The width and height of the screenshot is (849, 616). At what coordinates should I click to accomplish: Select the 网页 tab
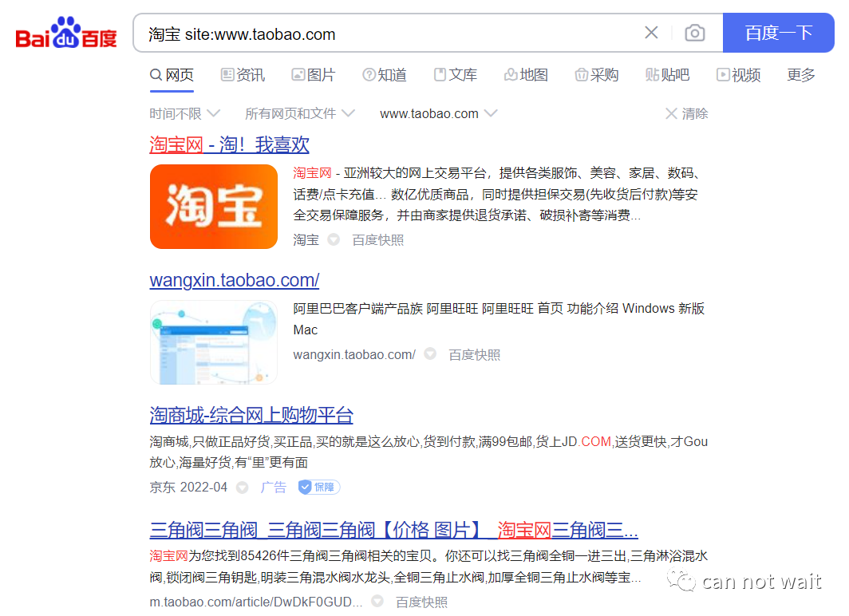point(172,75)
